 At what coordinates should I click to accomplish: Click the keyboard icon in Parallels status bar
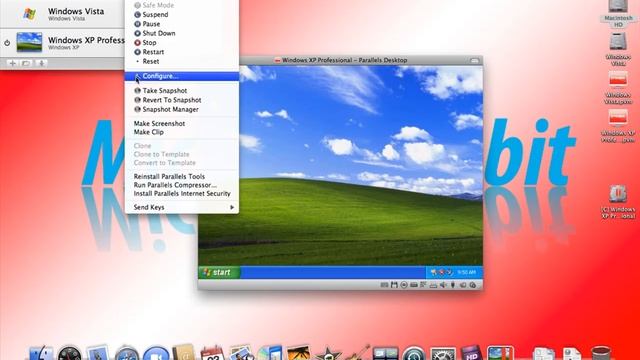coord(384,285)
